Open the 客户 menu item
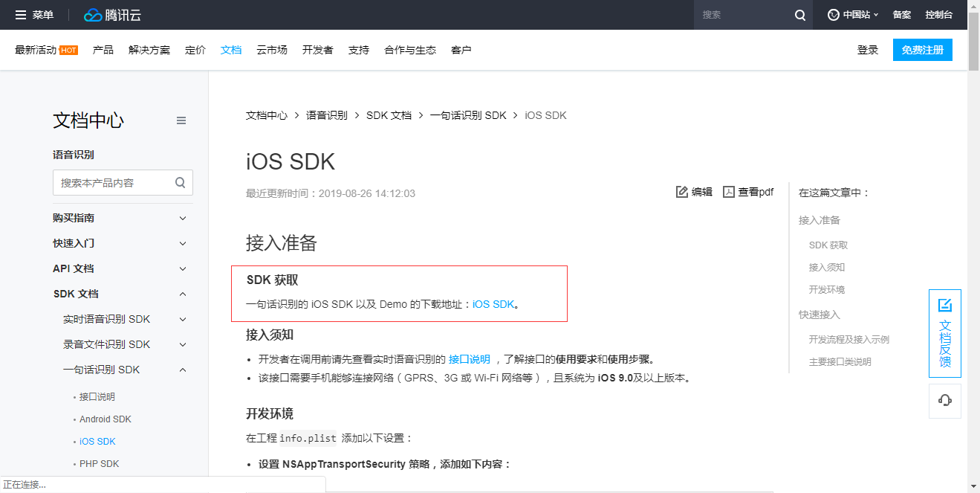This screenshot has width=980, height=493. (461, 50)
